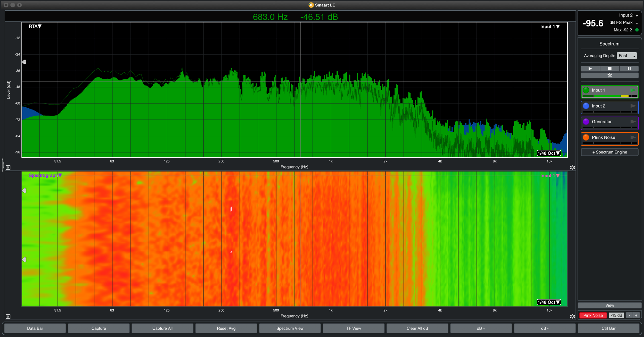Close the RTA graph pane with X icon
644x337 pixels.
coord(8,167)
